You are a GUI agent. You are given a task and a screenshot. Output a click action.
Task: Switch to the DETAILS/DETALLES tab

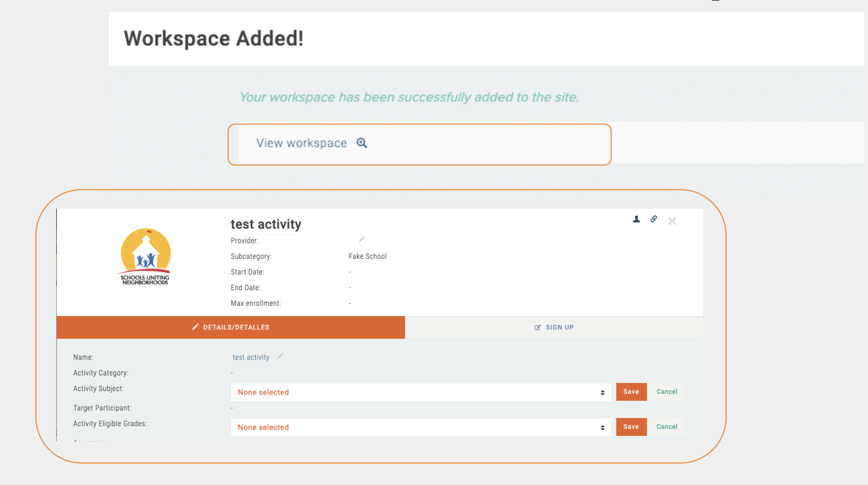pos(231,327)
